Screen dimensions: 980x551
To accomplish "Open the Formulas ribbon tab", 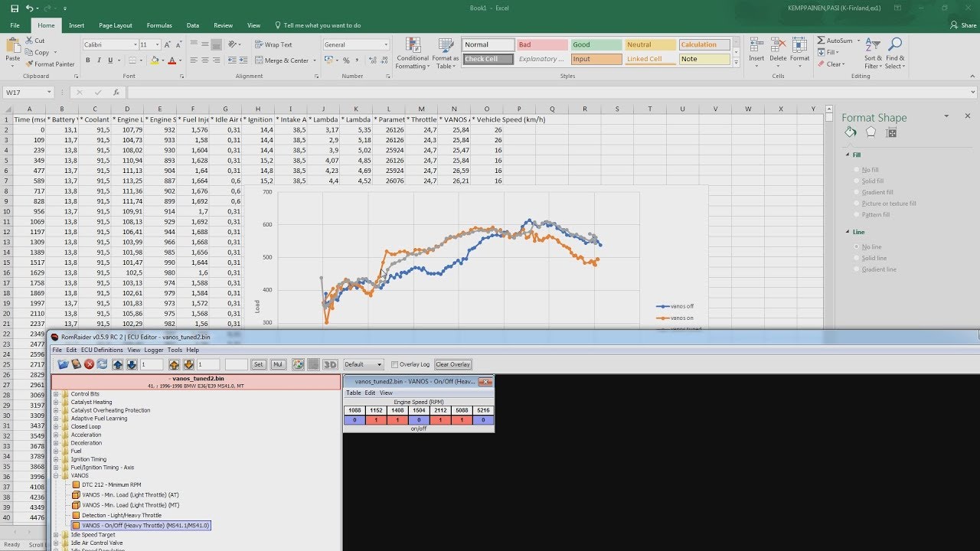I will (x=159, y=25).
